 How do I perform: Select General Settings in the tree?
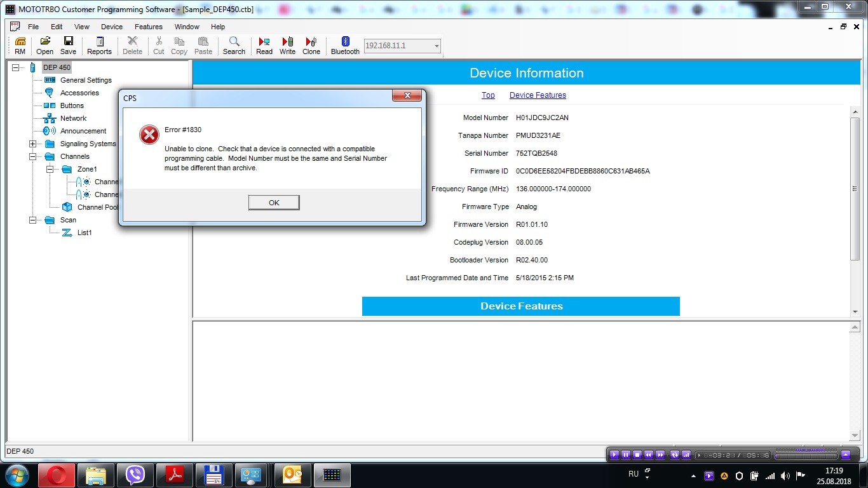86,80
